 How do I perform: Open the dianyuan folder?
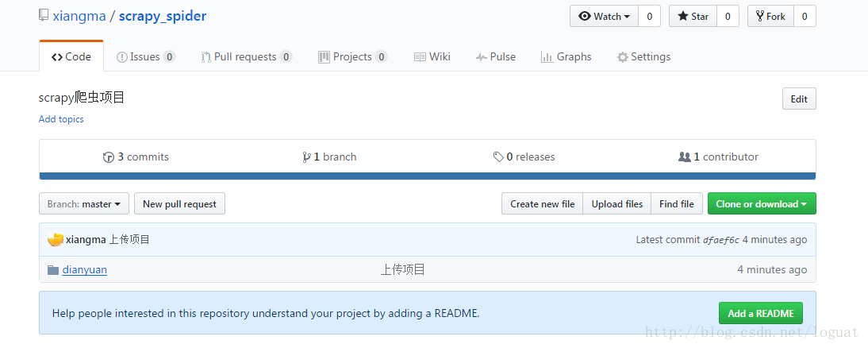pyautogui.click(x=85, y=270)
